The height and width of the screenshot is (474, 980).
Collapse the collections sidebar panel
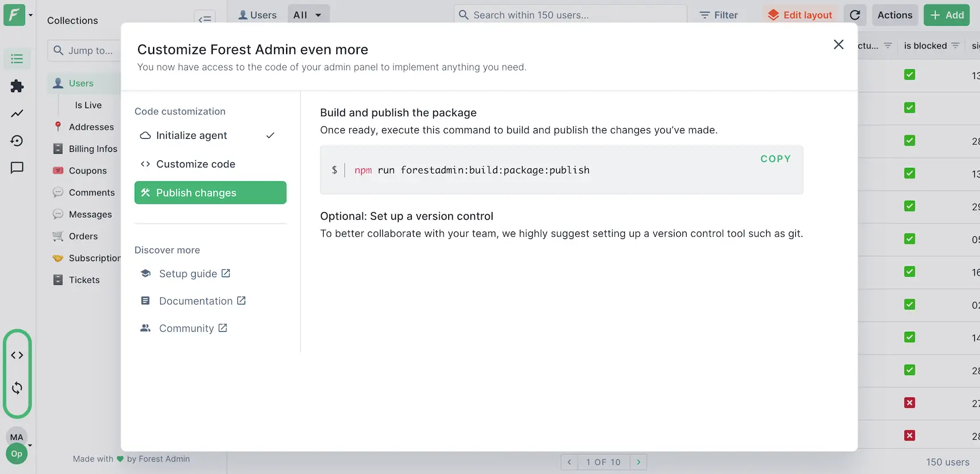click(x=205, y=19)
